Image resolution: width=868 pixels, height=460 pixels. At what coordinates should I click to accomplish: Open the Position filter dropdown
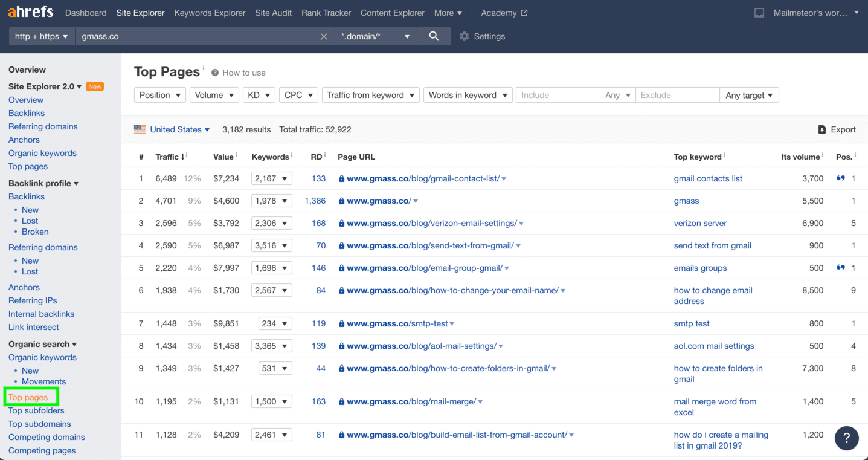pos(160,95)
